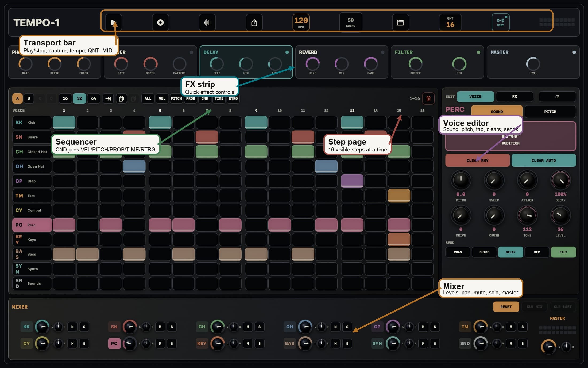Click the master mixer level knob
The height and width of the screenshot is (368, 588).
click(x=548, y=347)
